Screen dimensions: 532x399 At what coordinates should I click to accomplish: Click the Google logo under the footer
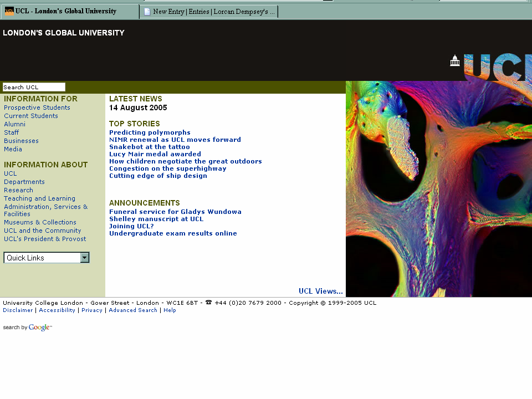click(40, 328)
